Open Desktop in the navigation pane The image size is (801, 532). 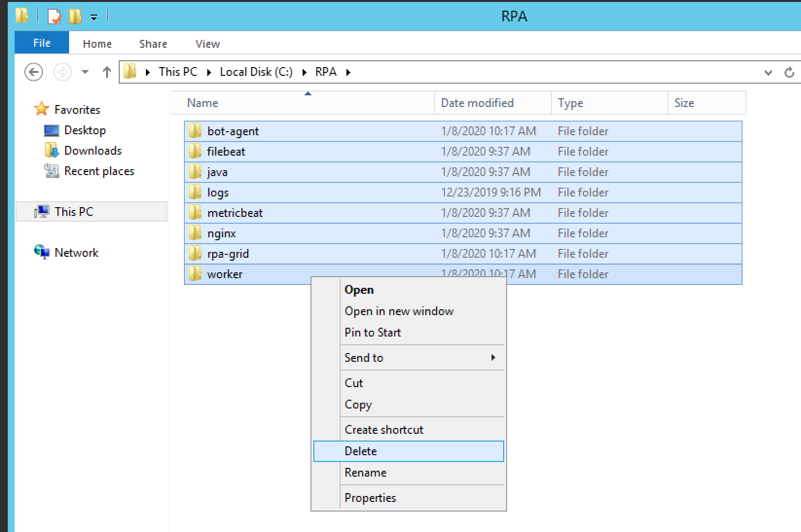pyautogui.click(x=85, y=130)
